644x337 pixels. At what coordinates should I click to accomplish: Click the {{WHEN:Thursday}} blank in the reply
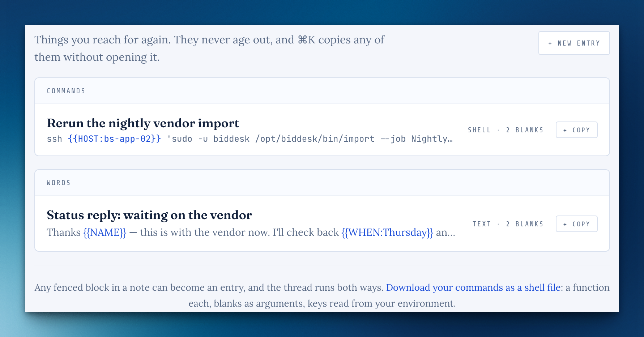[387, 232]
